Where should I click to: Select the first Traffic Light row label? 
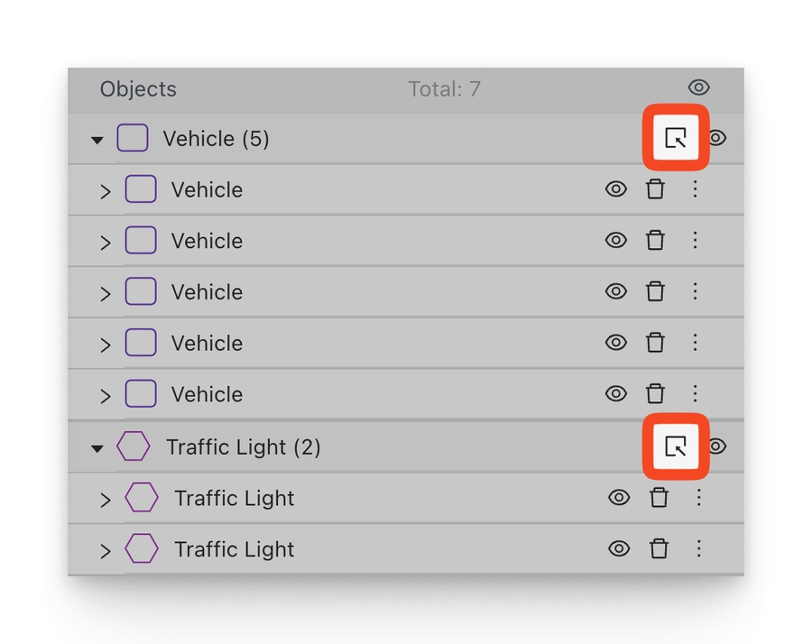point(234,498)
